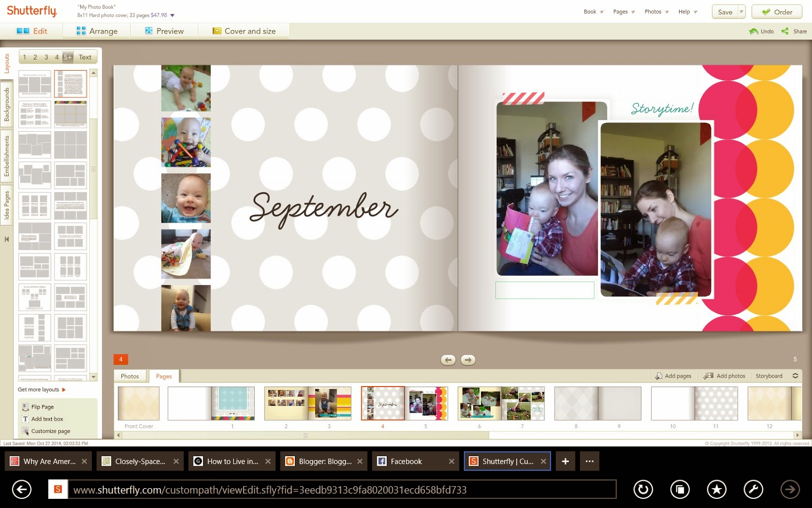
Task: Select the Front Cover thumbnail
Action: tap(139, 403)
